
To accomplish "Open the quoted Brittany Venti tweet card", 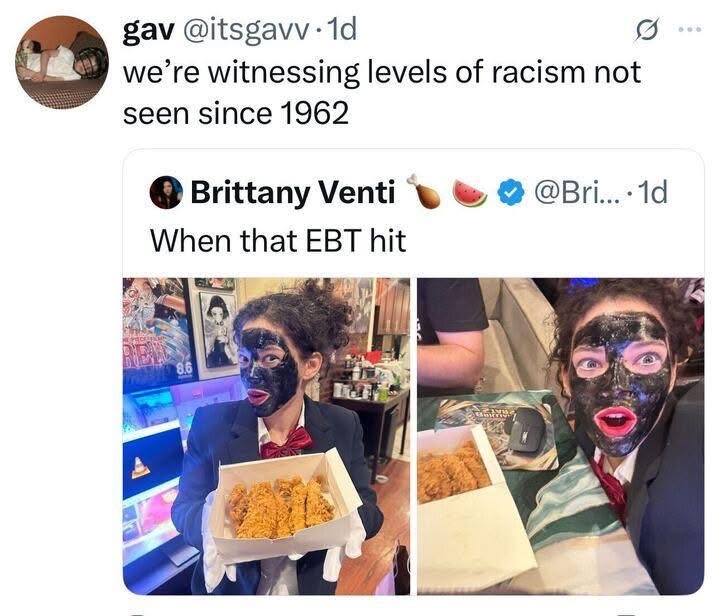I will (413, 372).
